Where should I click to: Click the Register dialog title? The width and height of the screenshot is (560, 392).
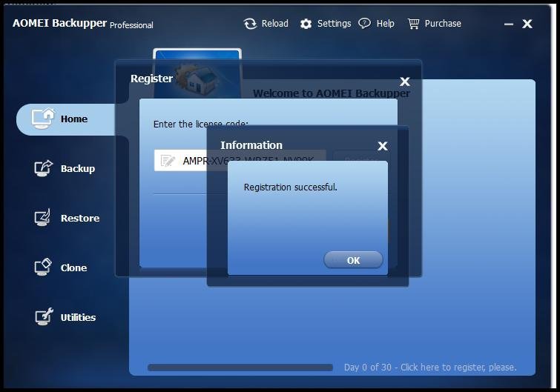[151, 79]
